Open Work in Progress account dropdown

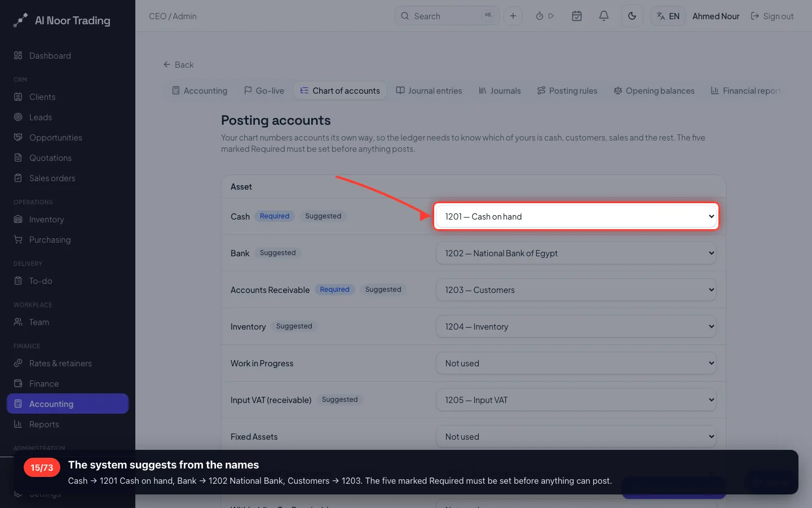tap(576, 364)
